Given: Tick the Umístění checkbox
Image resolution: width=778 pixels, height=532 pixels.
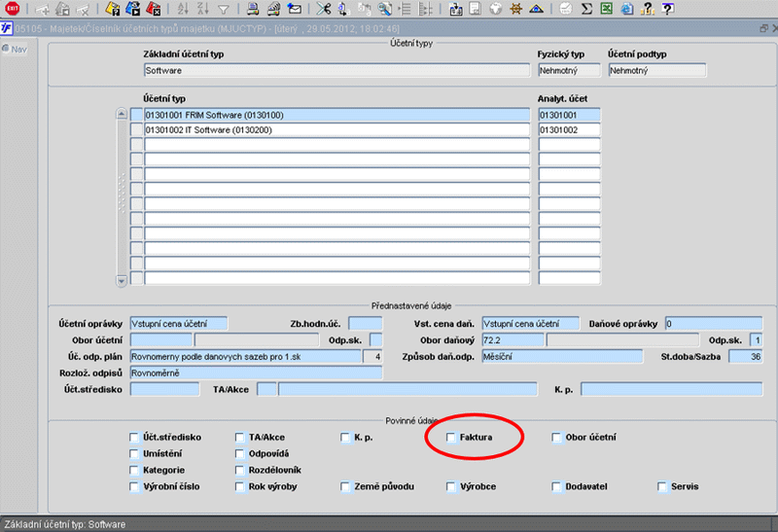Looking at the screenshot, I should (133, 453).
